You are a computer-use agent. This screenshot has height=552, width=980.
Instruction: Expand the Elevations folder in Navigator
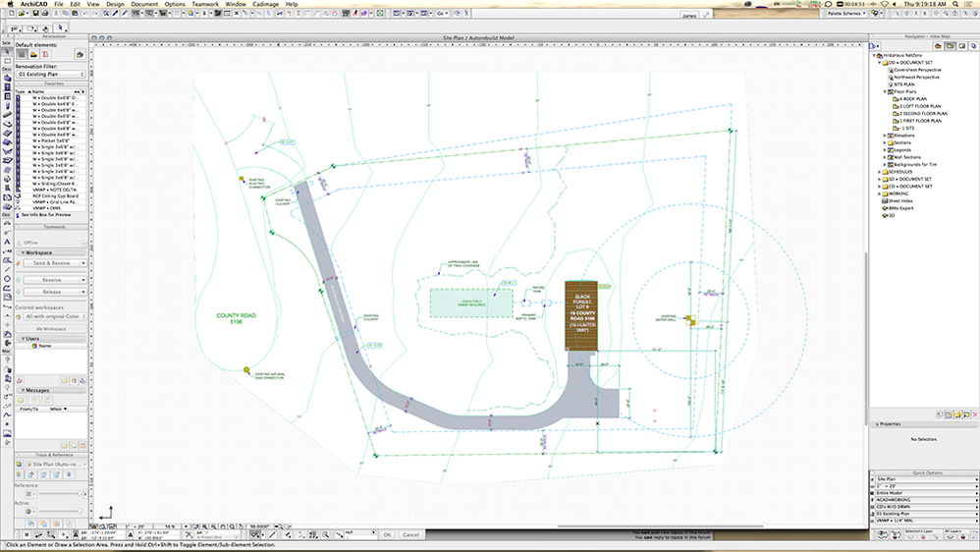point(885,136)
